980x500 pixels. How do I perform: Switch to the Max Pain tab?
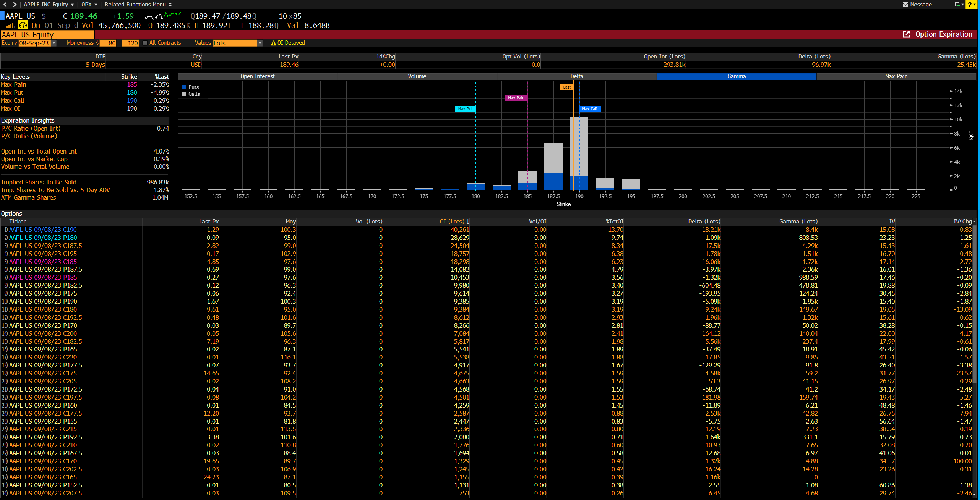pyautogui.click(x=896, y=76)
